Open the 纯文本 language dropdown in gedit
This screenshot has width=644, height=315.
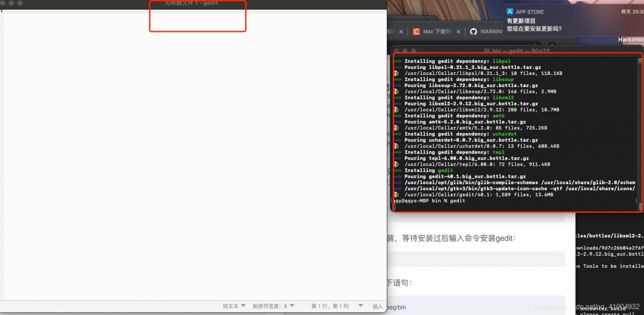[234, 306]
